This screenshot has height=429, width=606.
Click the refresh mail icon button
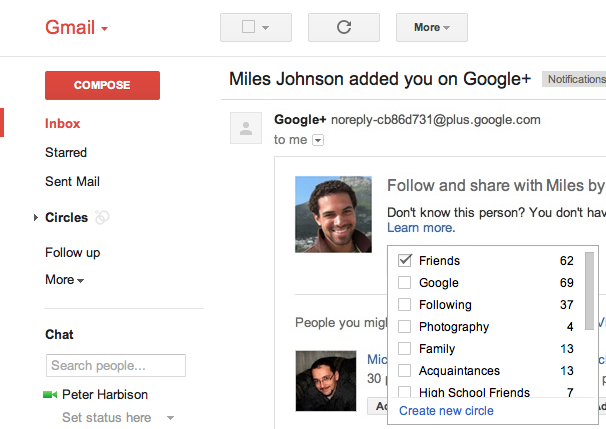coord(344,27)
